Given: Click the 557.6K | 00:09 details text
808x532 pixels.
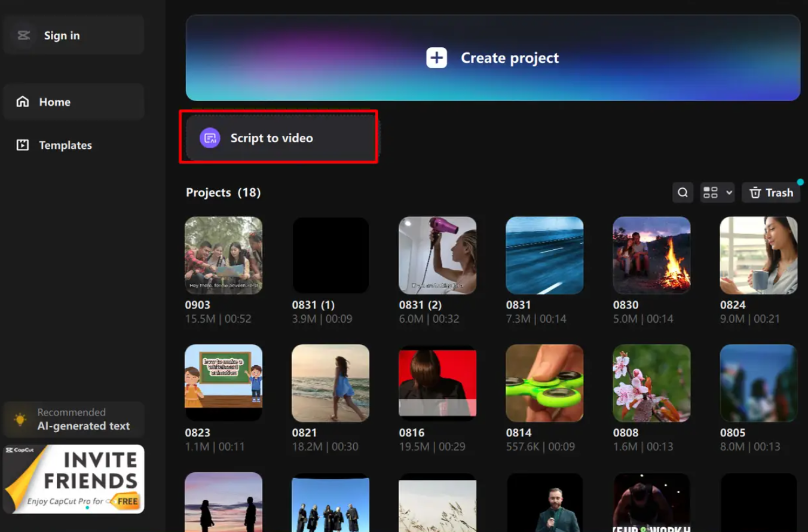Looking at the screenshot, I should 540,447.
